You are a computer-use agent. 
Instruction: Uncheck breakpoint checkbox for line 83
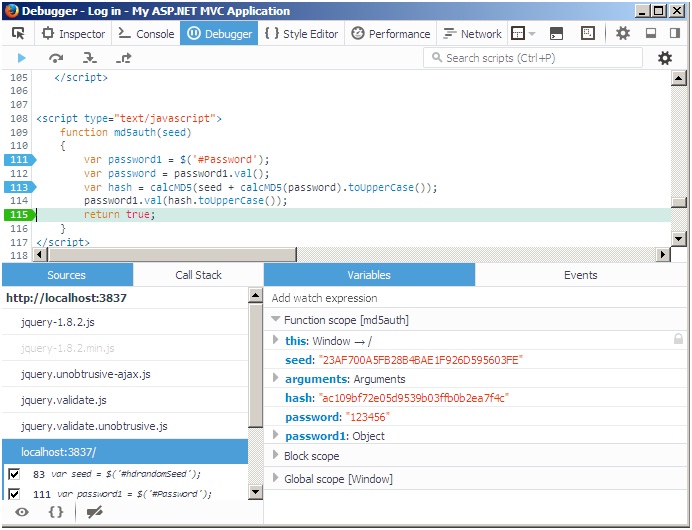(x=14, y=474)
